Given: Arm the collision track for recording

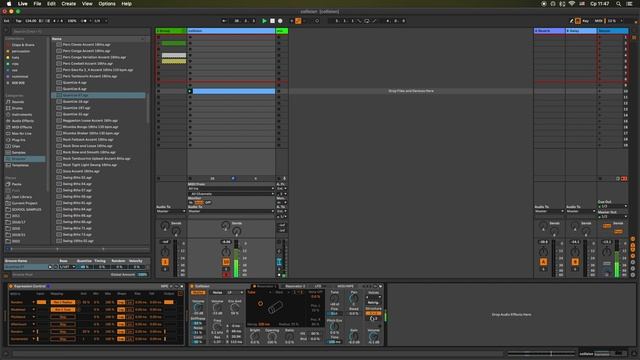Looking at the screenshot, I should tap(226, 275).
